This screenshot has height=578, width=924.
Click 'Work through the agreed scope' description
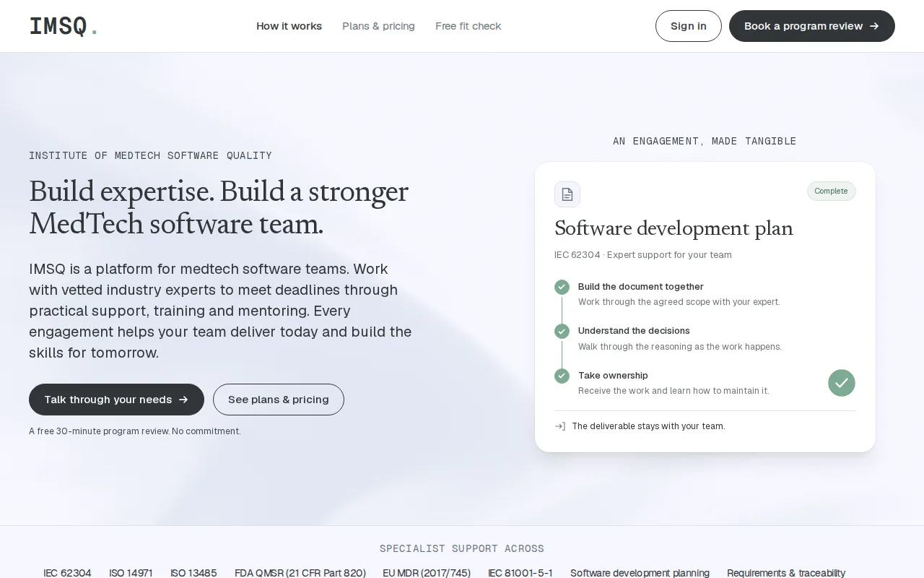679,302
